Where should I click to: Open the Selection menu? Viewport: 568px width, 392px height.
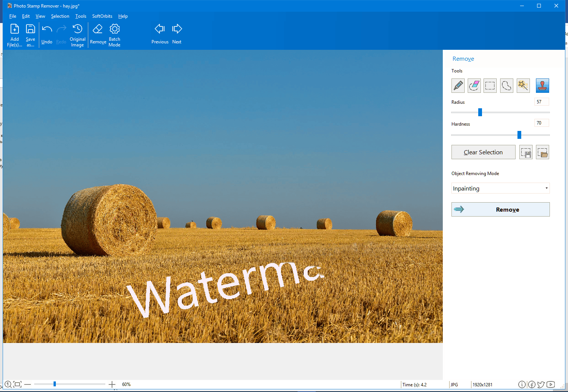point(60,16)
